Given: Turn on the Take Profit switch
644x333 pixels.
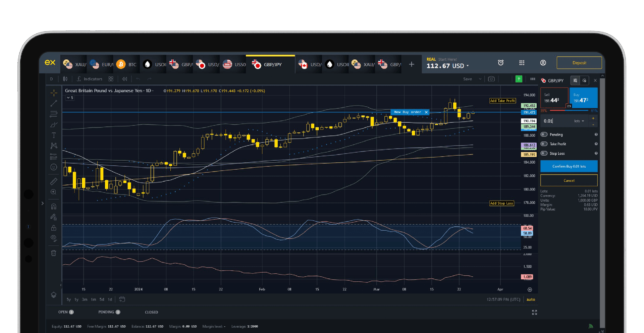Looking at the screenshot, I should pos(544,144).
